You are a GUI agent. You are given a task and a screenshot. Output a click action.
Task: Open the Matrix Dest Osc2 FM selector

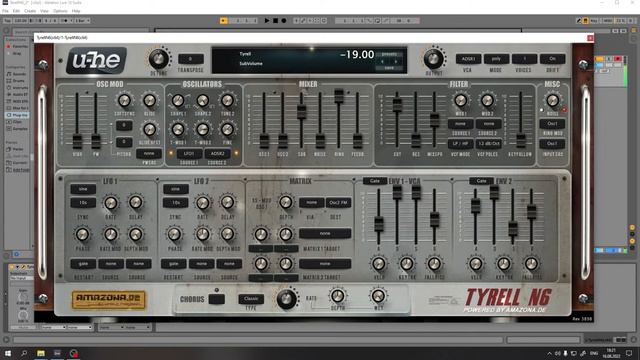tap(338, 202)
